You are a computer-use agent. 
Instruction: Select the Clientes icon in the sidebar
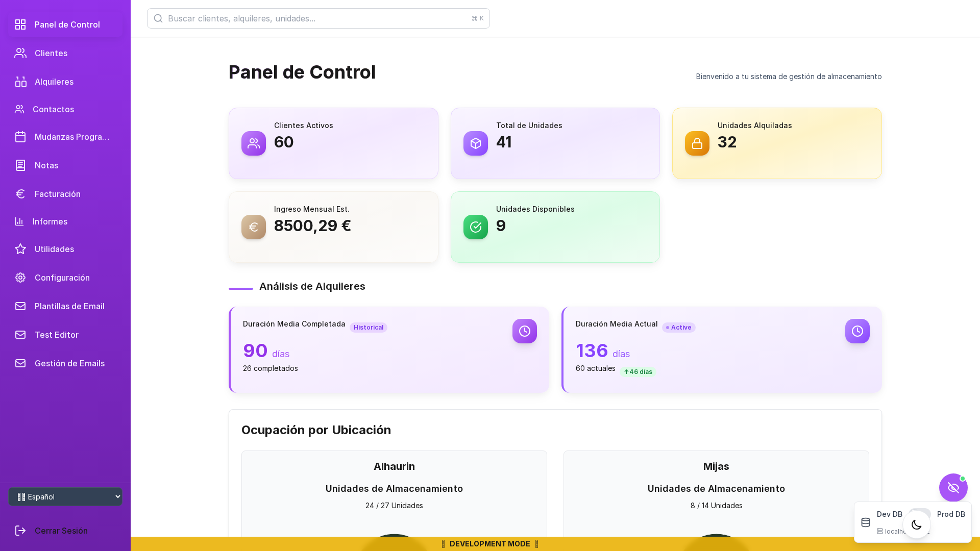(x=20, y=53)
